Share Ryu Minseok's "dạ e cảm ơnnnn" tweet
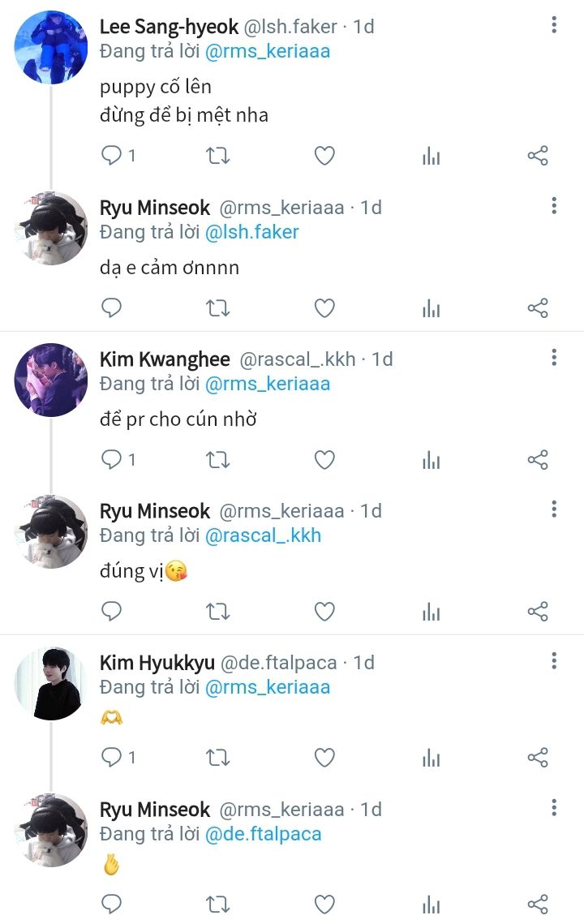Viewport: 584px width, 924px height. [x=538, y=308]
